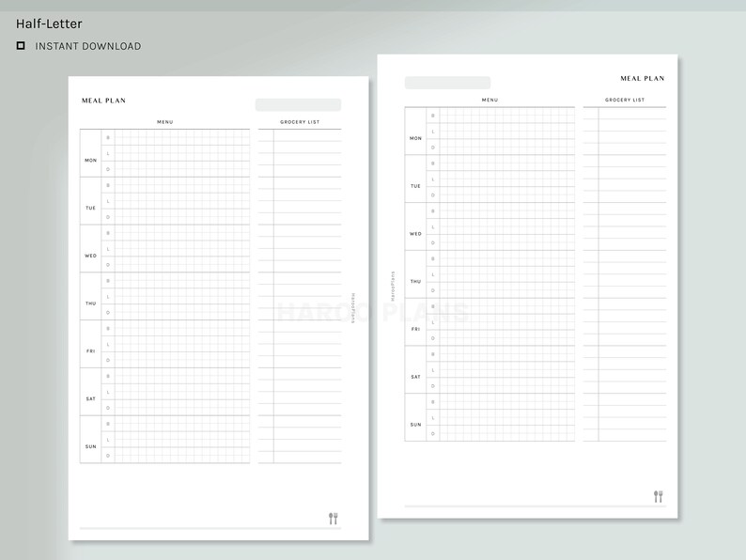746x560 pixels.
Task: Select the SUN label on left page
Action: [91, 446]
